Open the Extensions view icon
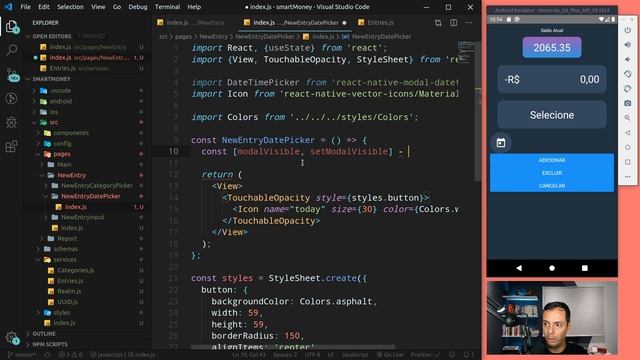The width and height of the screenshot is (640, 360). pos(11,146)
